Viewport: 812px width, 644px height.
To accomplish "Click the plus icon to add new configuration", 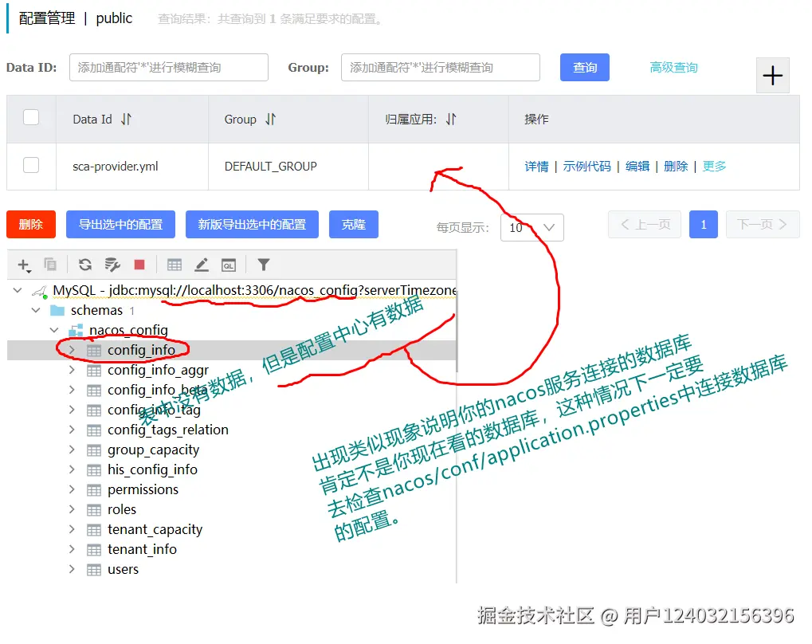I will 772,75.
